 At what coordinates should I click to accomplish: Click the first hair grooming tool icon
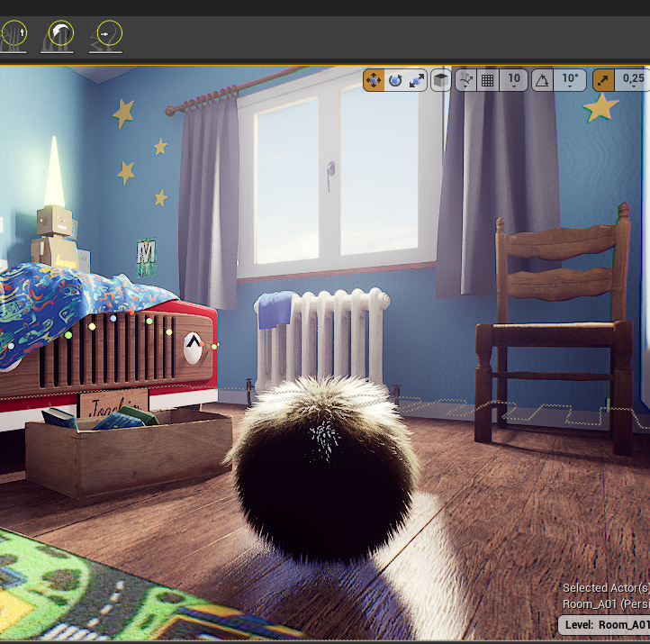point(13,36)
